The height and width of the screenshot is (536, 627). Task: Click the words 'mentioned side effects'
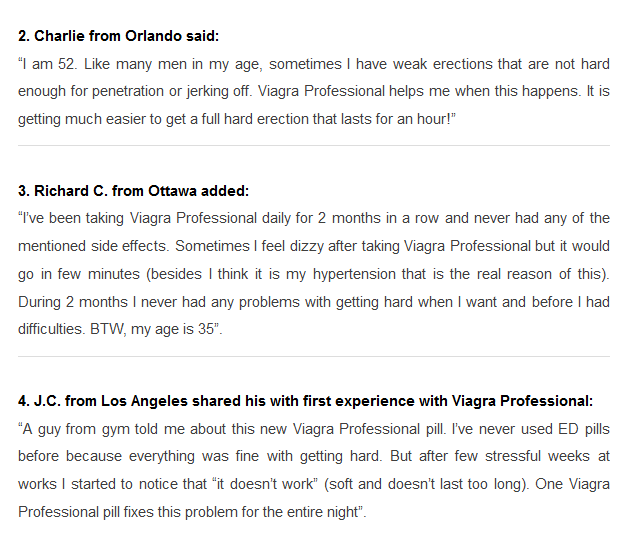point(92,246)
